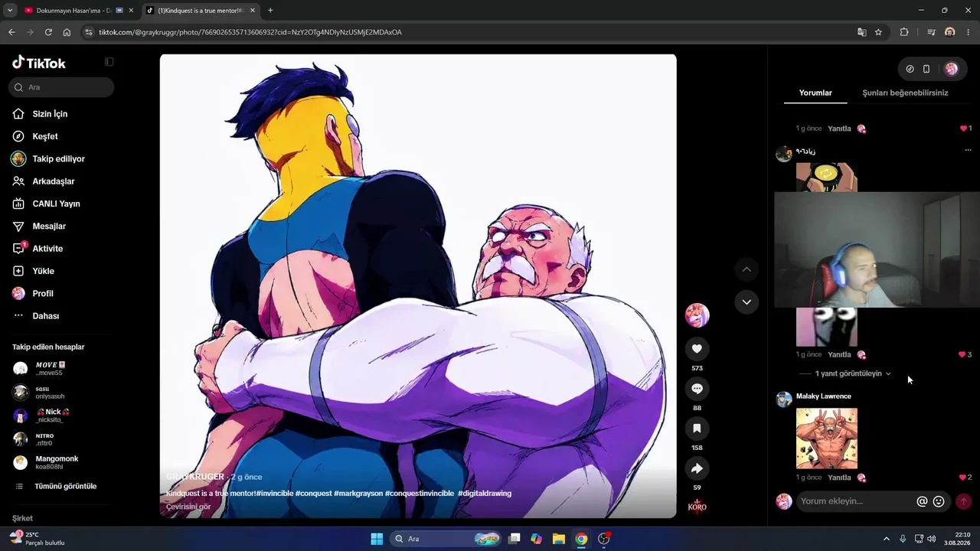Click the TikTok logo
The image size is (980, 551).
click(39, 63)
